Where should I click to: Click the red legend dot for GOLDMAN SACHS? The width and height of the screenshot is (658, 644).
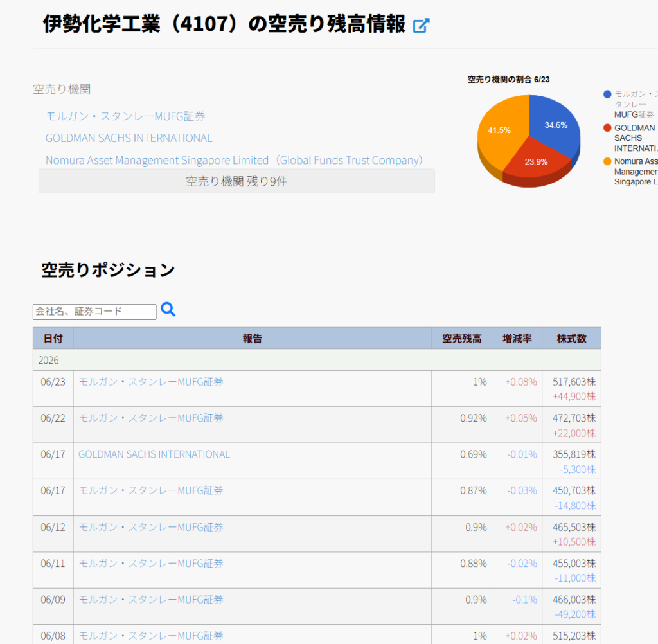tap(607, 128)
